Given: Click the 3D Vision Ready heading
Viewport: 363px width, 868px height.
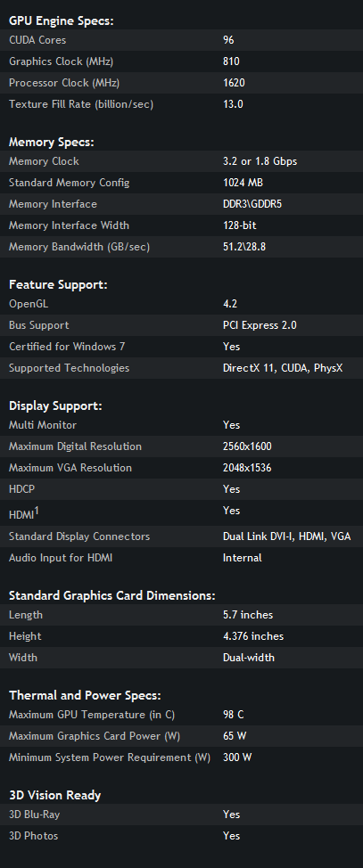Looking at the screenshot, I should click(x=55, y=796).
